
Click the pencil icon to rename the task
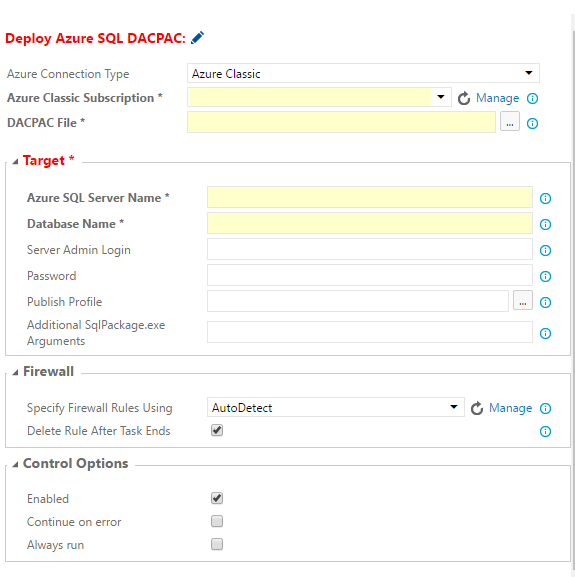pyautogui.click(x=198, y=38)
